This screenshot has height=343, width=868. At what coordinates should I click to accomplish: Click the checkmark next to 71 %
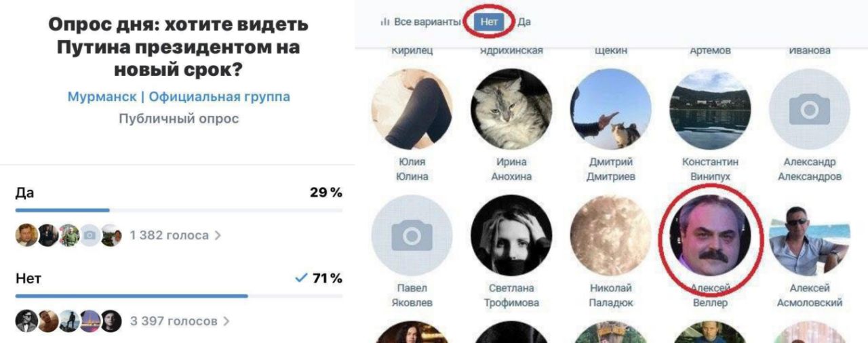pyautogui.click(x=302, y=278)
